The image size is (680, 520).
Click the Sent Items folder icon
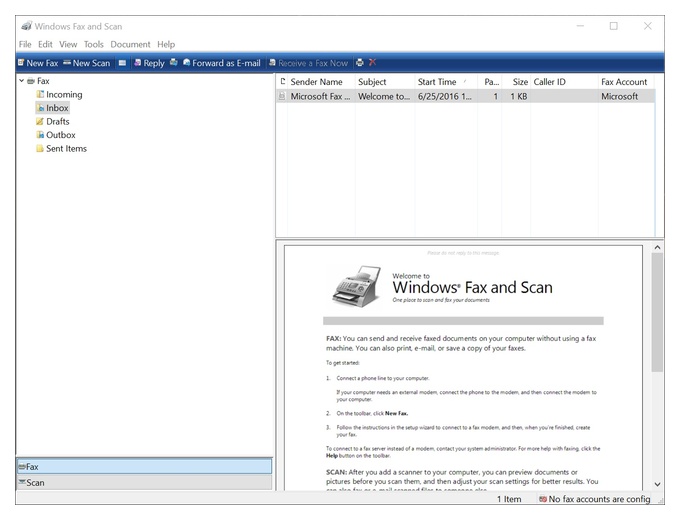click(40, 148)
